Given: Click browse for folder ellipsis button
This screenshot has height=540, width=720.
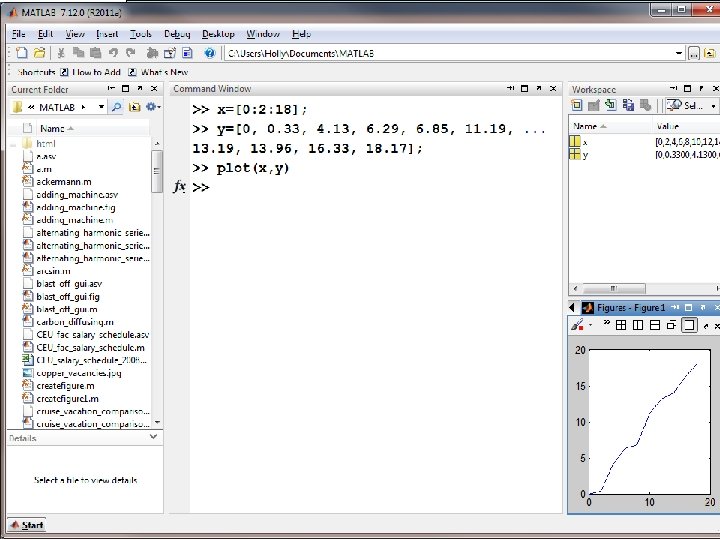Looking at the screenshot, I should [694, 52].
